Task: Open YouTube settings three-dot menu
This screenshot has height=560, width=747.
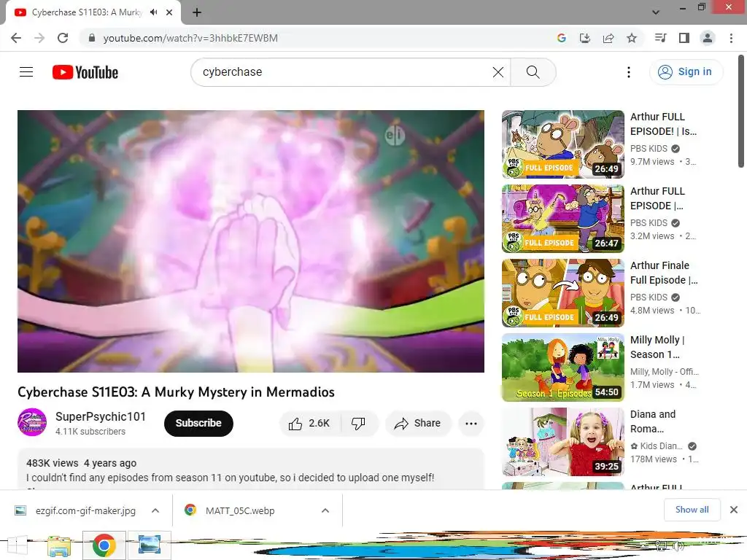Action: tap(629, 72)
